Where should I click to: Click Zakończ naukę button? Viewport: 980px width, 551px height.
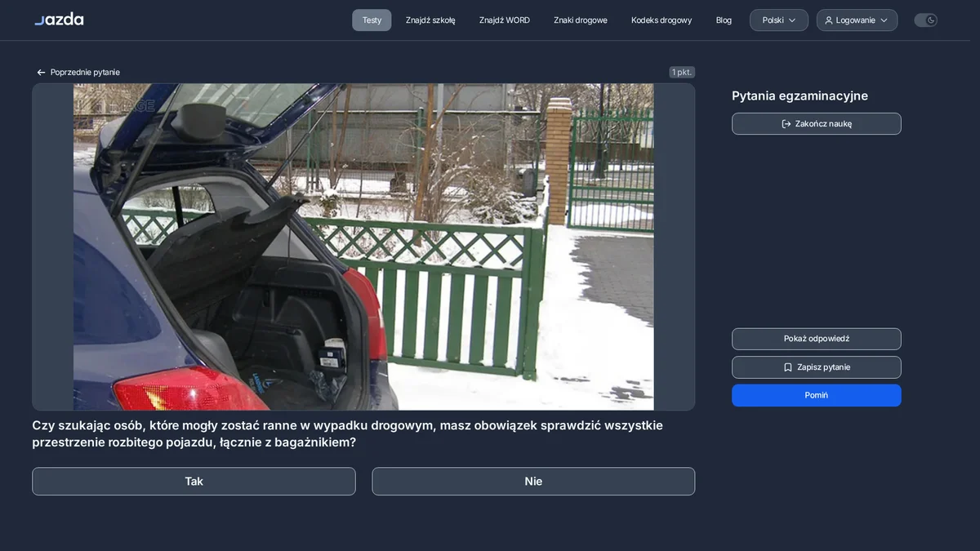point(817,123)
